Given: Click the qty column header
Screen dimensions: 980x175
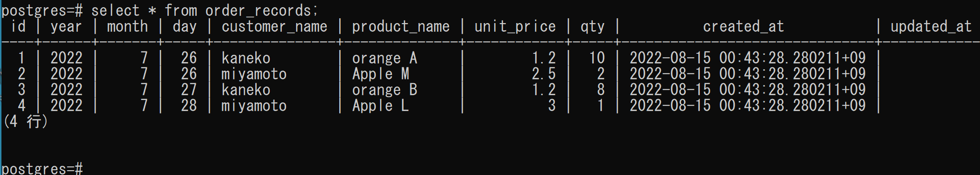Looking at the screenshot, I should pyautogui.click(x=593, y=26).
